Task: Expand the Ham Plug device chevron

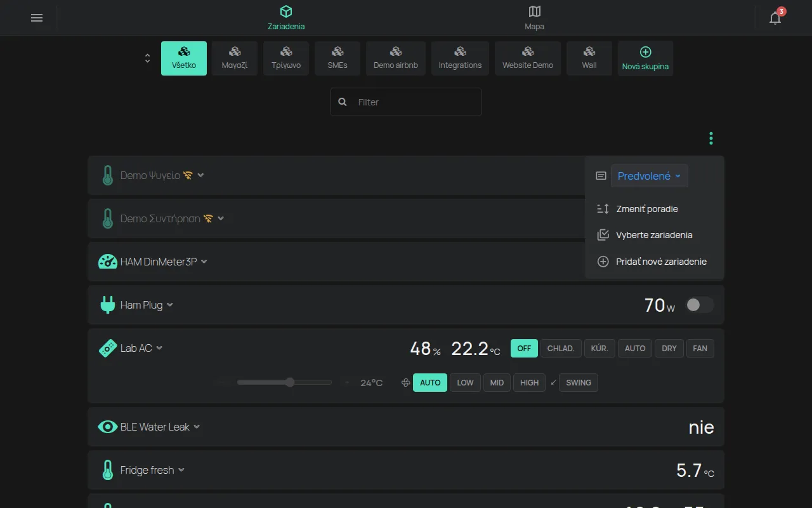Action: (x=169, y=305)
